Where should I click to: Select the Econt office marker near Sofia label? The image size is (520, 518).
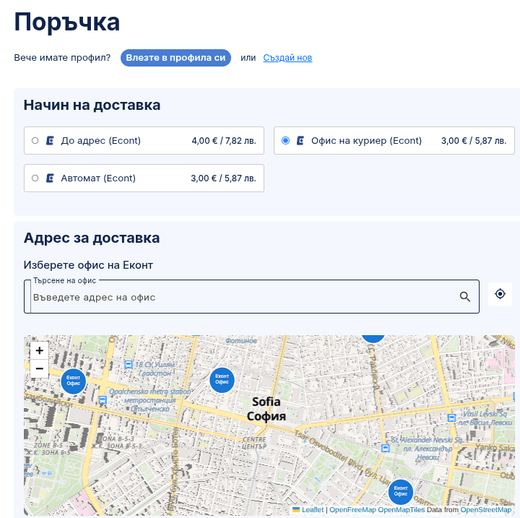coord(222,380)
